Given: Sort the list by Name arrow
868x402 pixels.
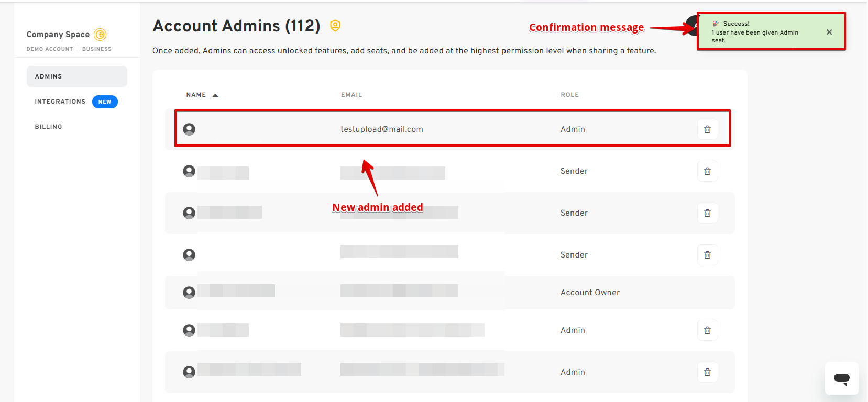Looking at the screenshot, I should click(x=215, y=95).
